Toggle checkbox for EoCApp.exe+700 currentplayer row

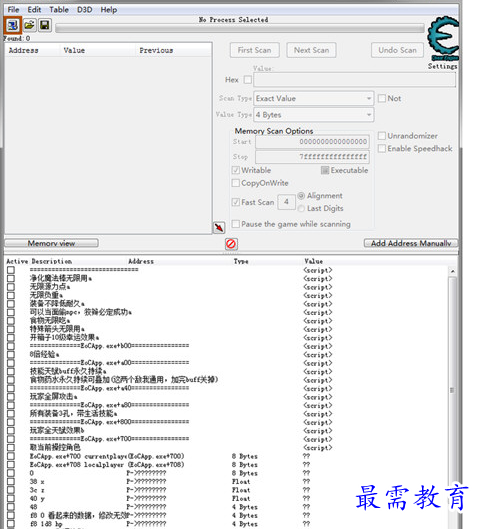[11, 456]
